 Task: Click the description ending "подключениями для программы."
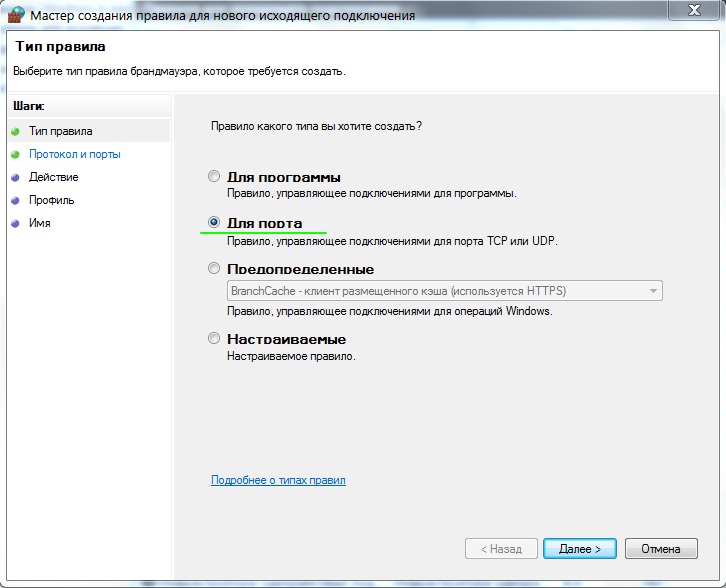click(x=372, y=193)
